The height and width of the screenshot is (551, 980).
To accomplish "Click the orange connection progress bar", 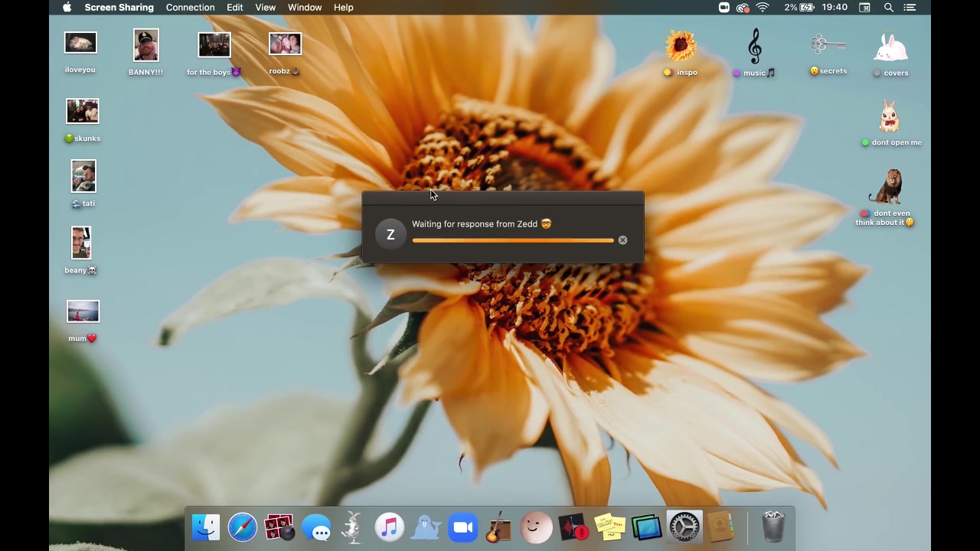I will (512, 240).
